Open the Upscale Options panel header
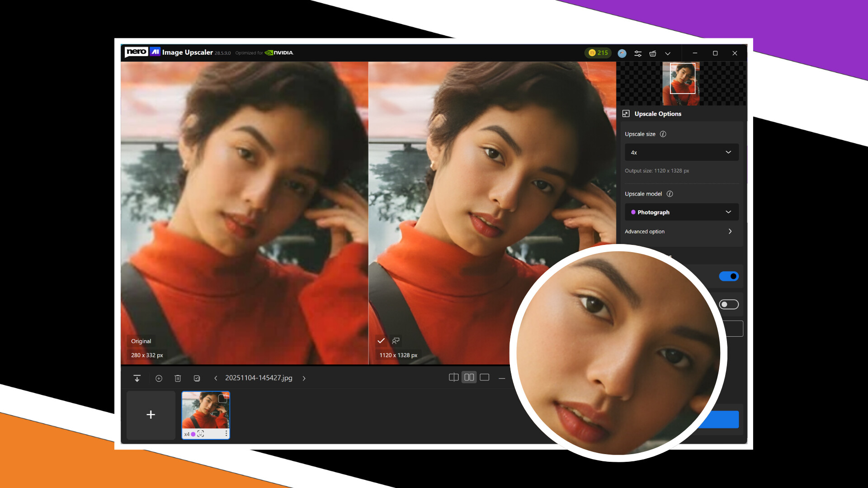868x488 pixels. pyautogui.click(x=658, y=114)
